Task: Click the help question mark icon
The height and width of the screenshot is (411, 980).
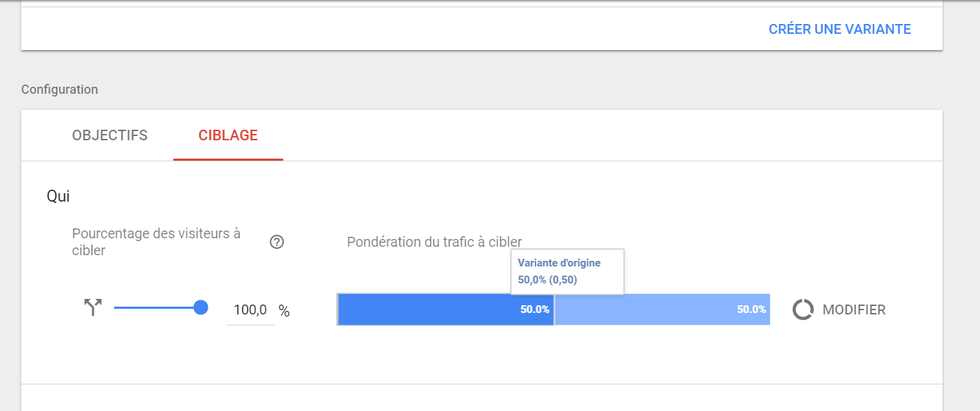Action: (277, 243)
